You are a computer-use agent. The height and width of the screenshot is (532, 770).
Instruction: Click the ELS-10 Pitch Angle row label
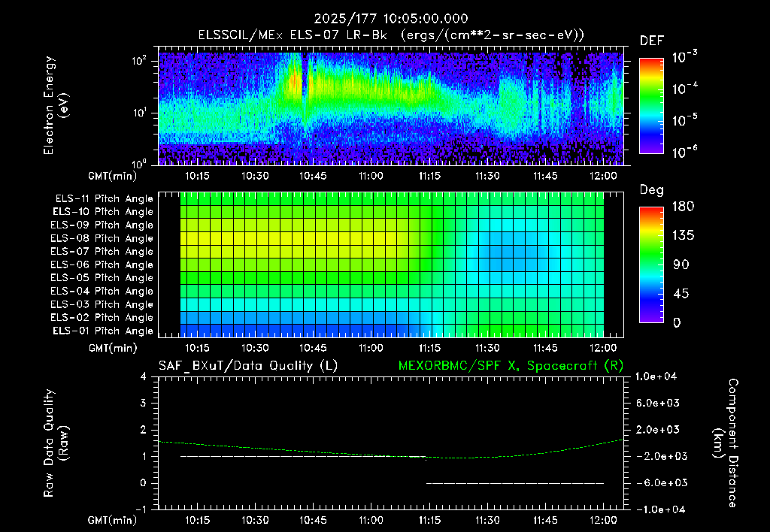point(103,212)
